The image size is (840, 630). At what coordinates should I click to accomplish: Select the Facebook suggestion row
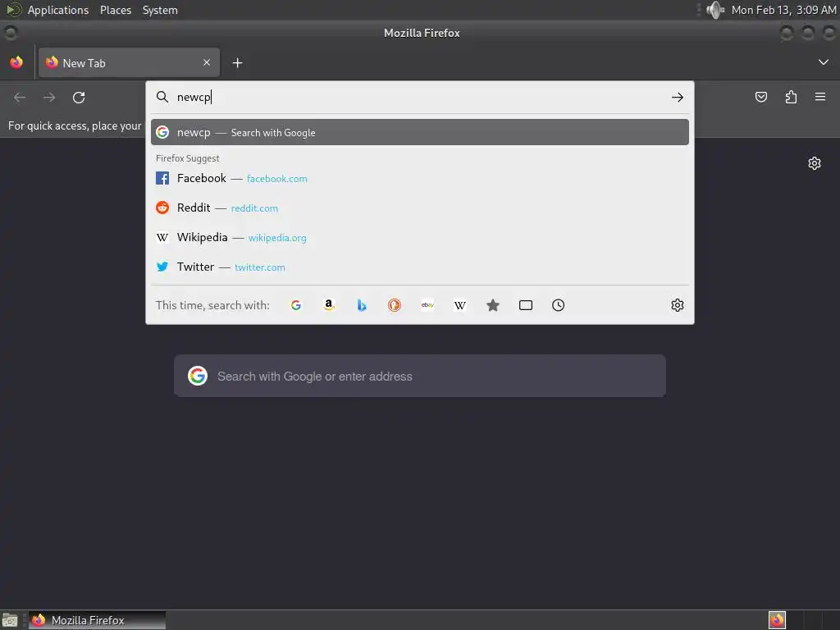pyautogui.click(x=419, y=178)
